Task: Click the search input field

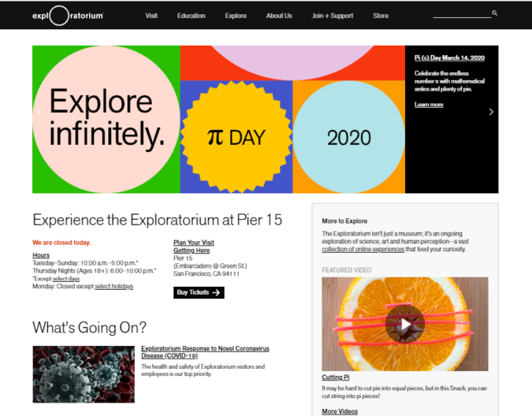Action: click(x=462, y=13)
